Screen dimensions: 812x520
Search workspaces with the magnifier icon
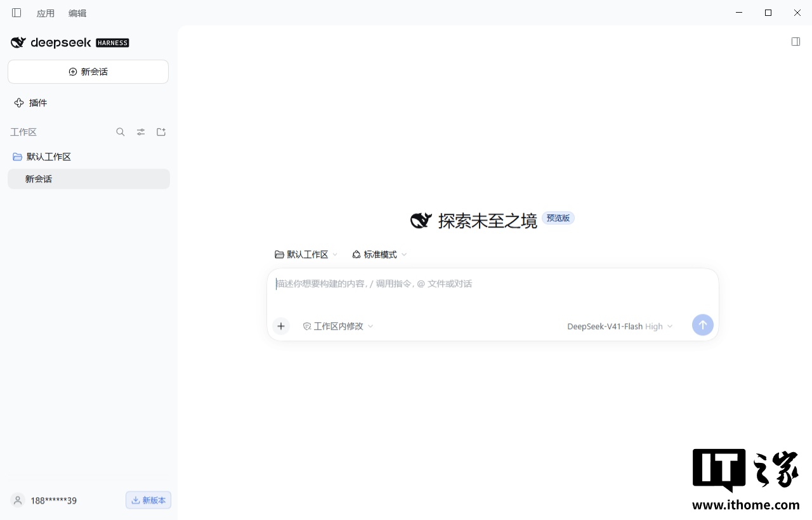(x=121, y=132)
